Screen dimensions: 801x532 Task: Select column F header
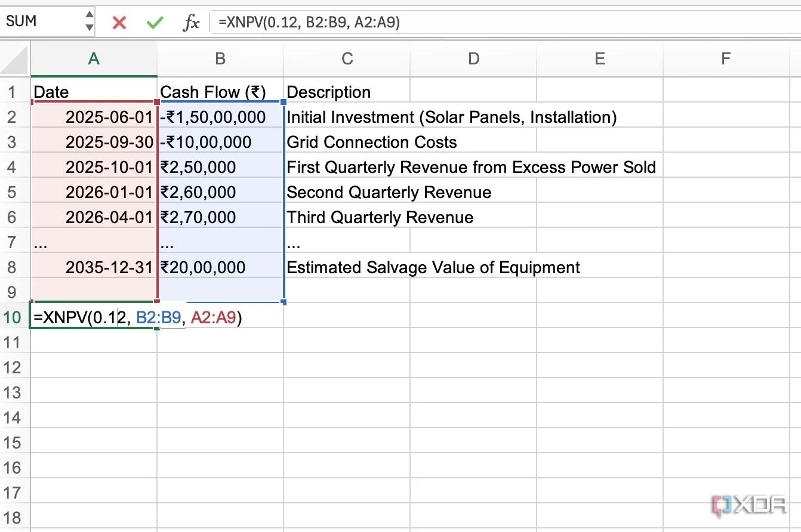coord(726,58)
